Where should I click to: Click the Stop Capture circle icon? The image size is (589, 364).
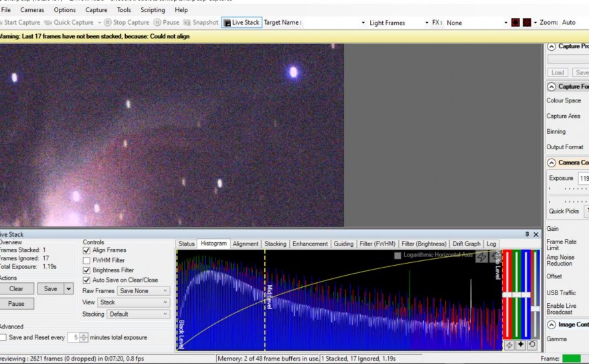108,23
